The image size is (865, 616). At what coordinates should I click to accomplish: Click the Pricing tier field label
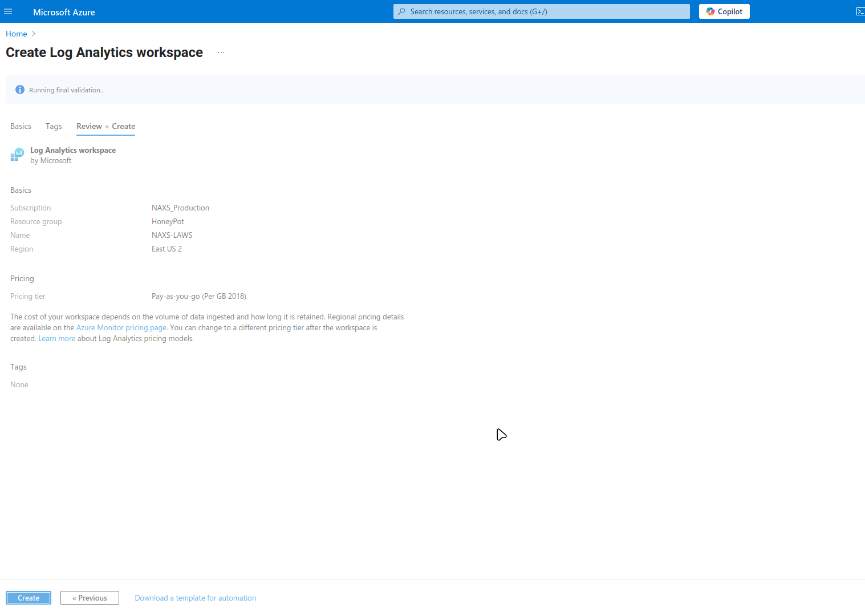pos(28,296)
